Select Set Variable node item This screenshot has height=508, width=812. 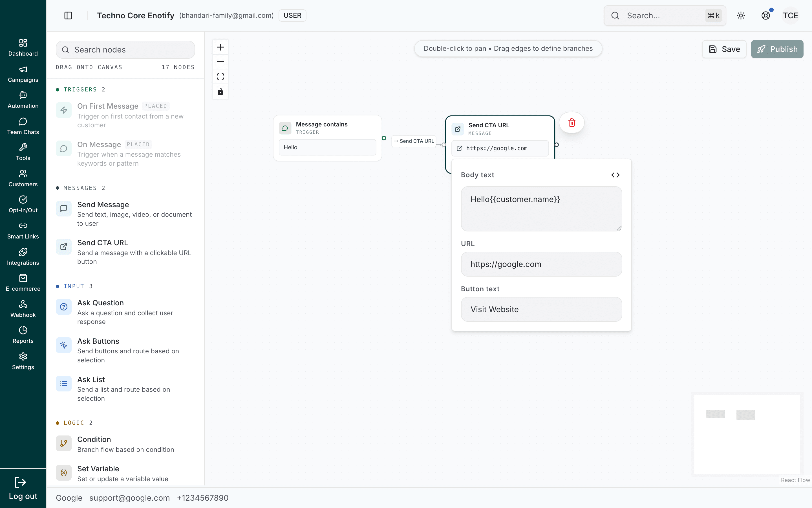tap(125, 473)
